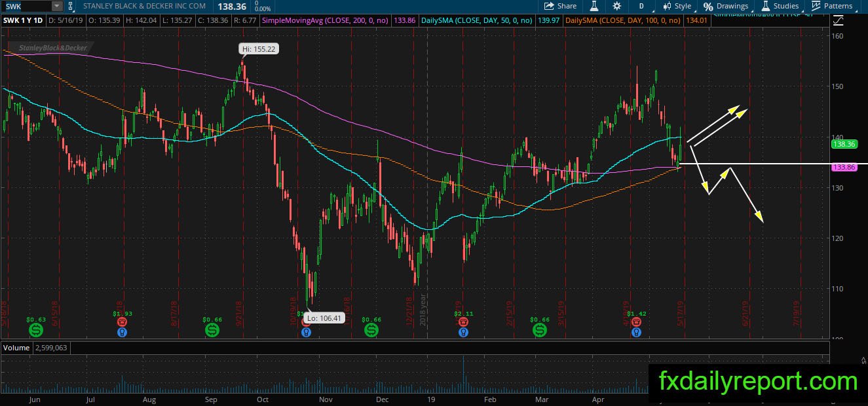Click the DailySMA (CLOSE, DAY, 100) study label
Image resolution: width=868 pixels, height=406 pixels.
[622, 20]
